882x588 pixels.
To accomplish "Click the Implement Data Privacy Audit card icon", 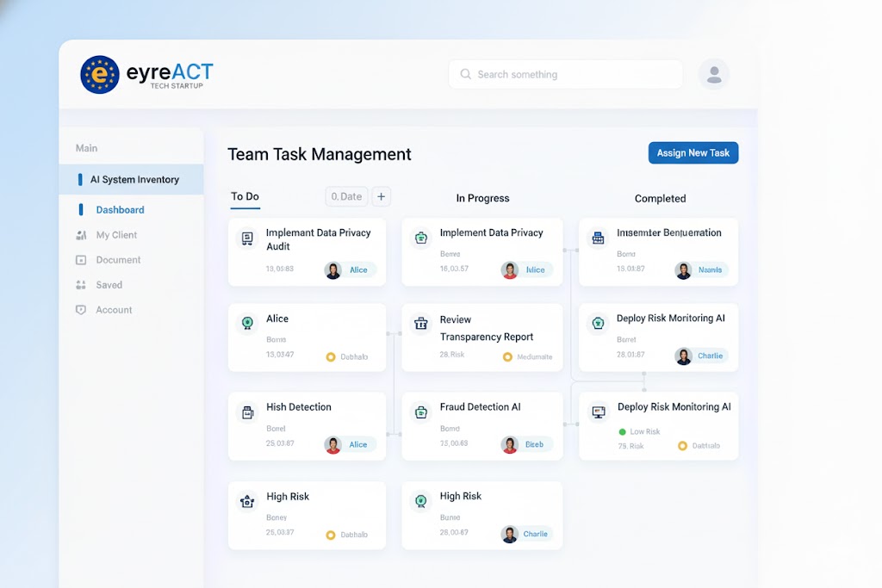I will coord(248,238).
